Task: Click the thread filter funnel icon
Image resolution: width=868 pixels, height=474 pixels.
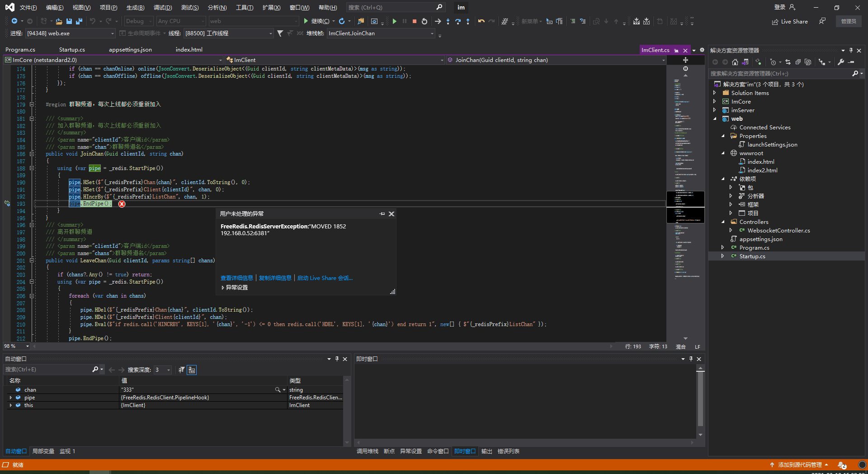Action: point(280,33)
